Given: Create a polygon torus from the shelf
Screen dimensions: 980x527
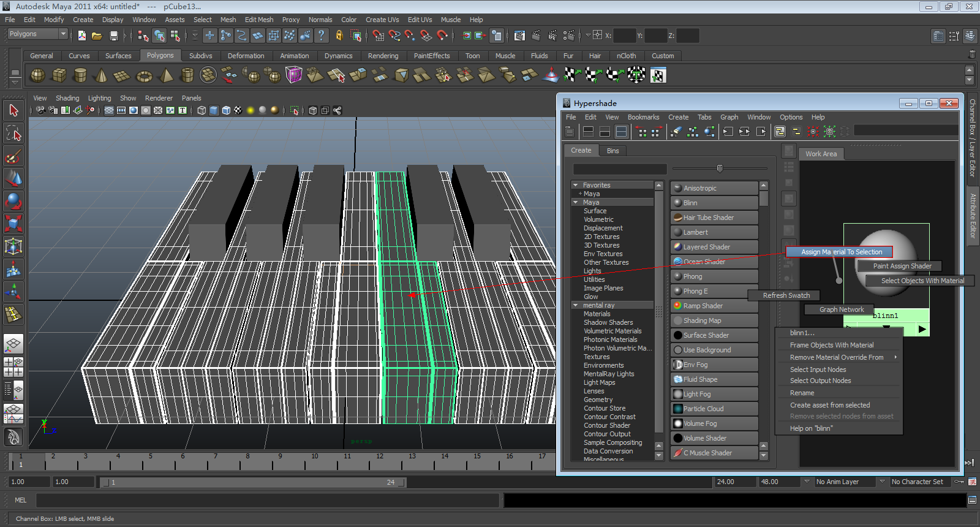Looking at the screenshot, I should (144, 76).
